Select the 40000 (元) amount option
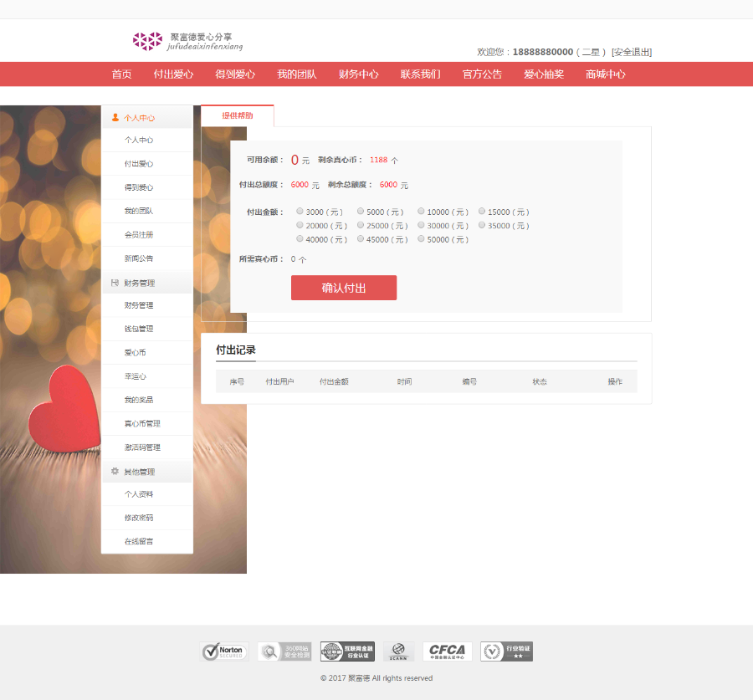Image resolution: width=753 pixels, height=700 pixels. coord(300,238)
